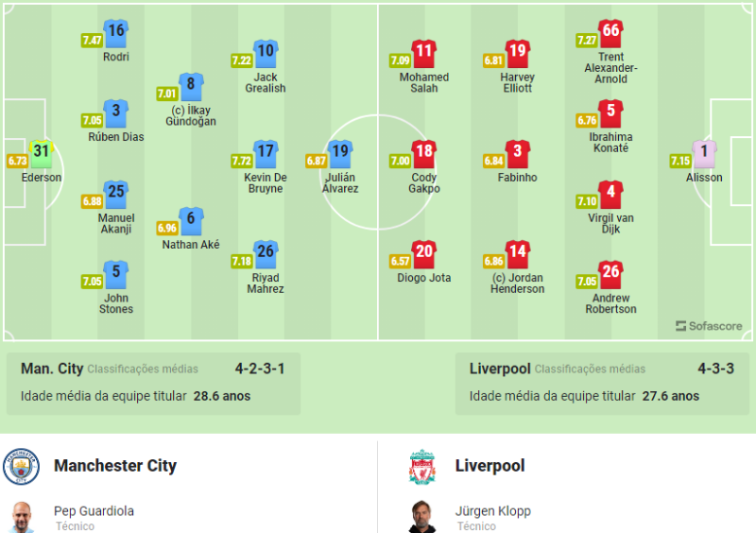Image resolution: width=756 pixels, height=533 pixels.
Task: Select Cody Gakpo's number 18 shirt
Action: [x=424, y=154]
